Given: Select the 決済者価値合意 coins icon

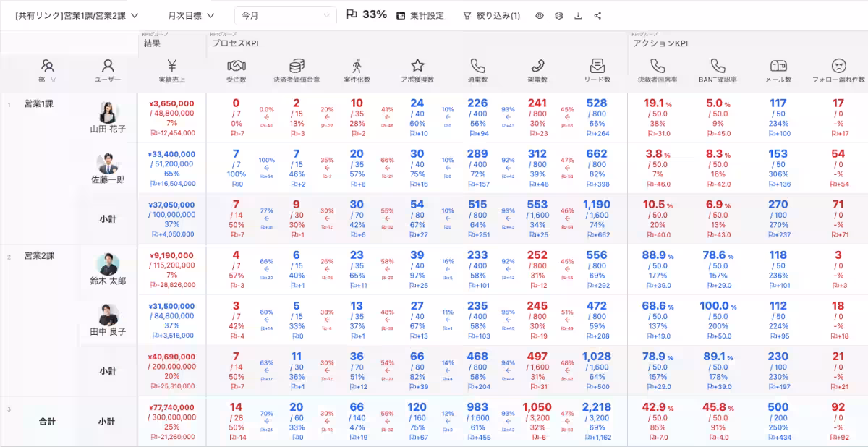Looking at the screenshot, I should [299, 65].
